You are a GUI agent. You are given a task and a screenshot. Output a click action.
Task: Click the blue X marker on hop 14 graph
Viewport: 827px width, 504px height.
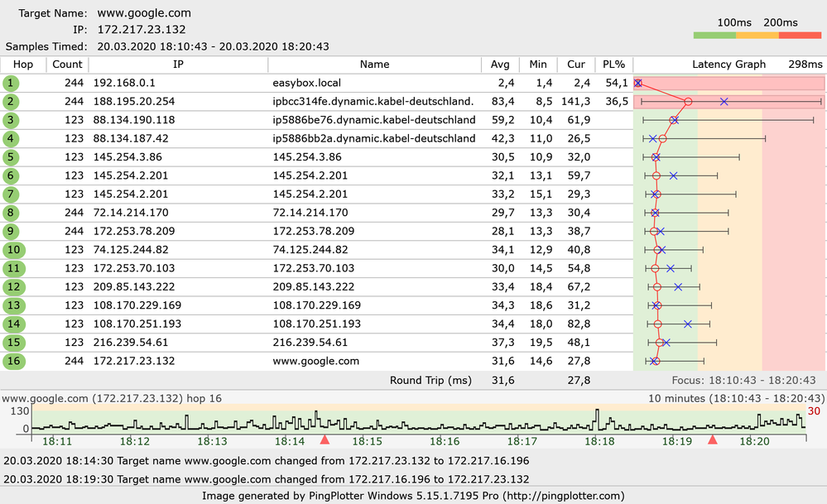[x=688, y=324]
